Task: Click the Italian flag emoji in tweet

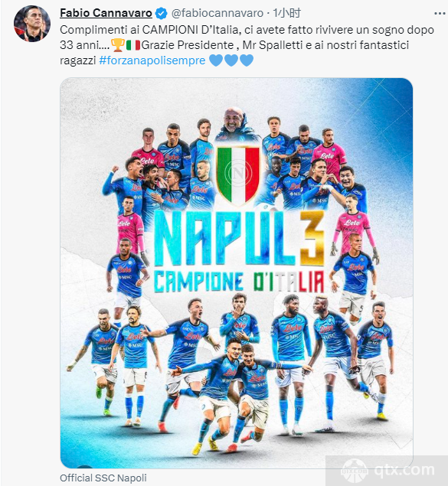Action: [133, 45]
